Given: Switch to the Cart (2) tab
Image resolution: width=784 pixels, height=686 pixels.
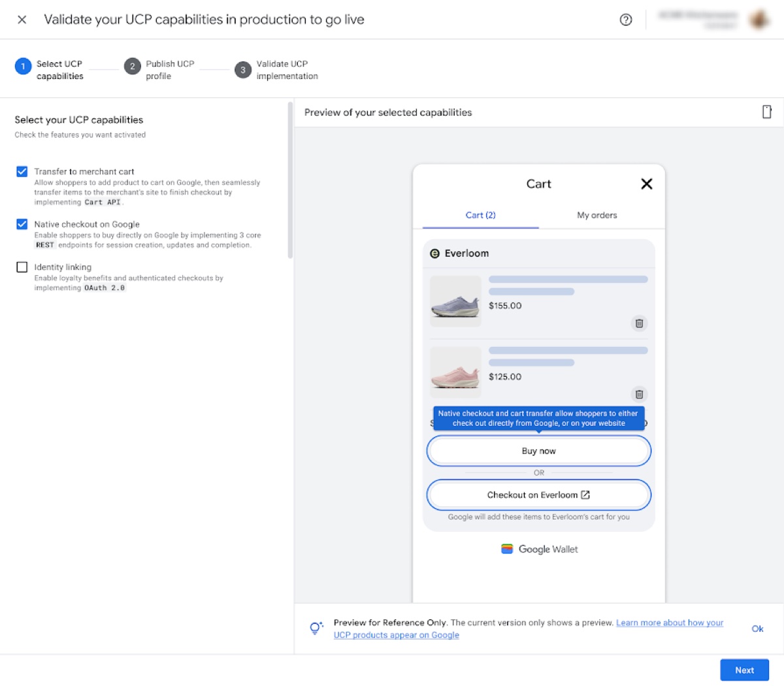Looking at the screenshot, I should [481, 215].
